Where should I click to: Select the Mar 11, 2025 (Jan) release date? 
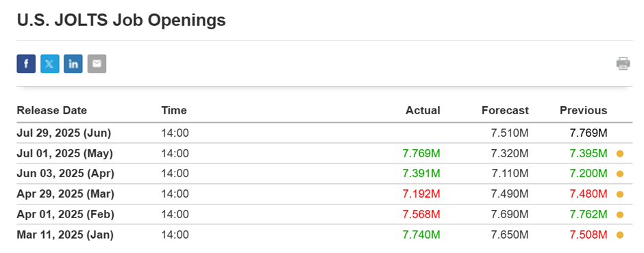click(65, 235)
